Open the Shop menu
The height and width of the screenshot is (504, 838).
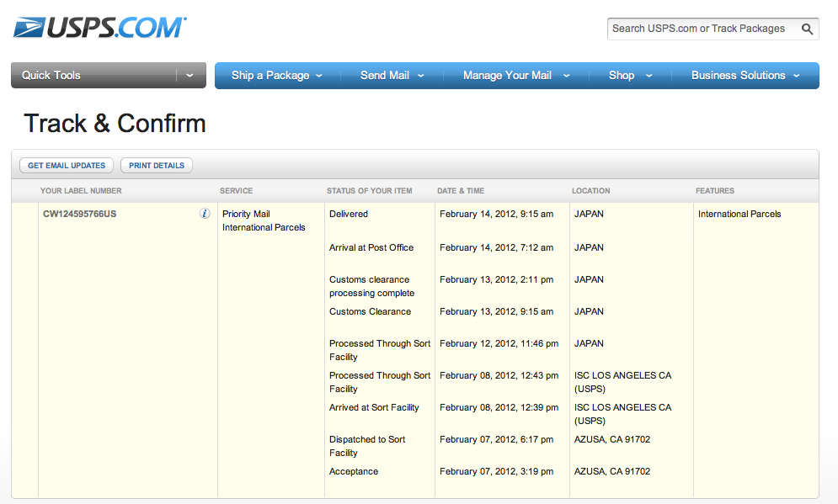point(622,75)
